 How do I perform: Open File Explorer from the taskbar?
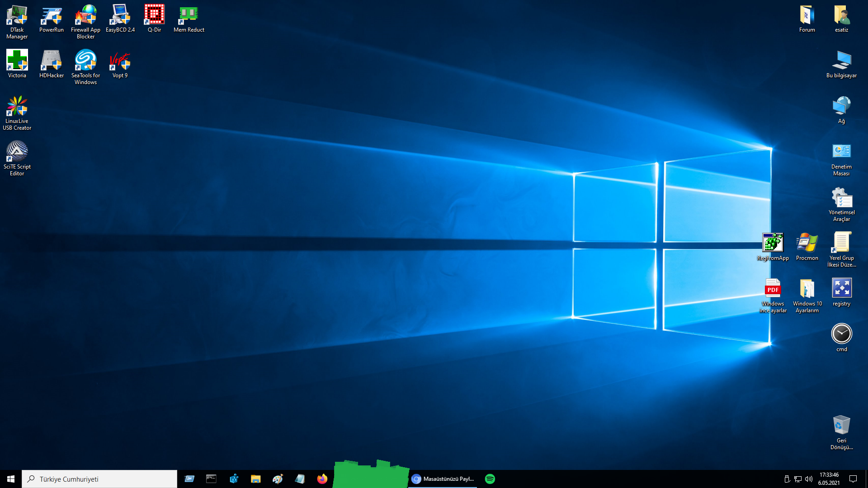point(256,479)
